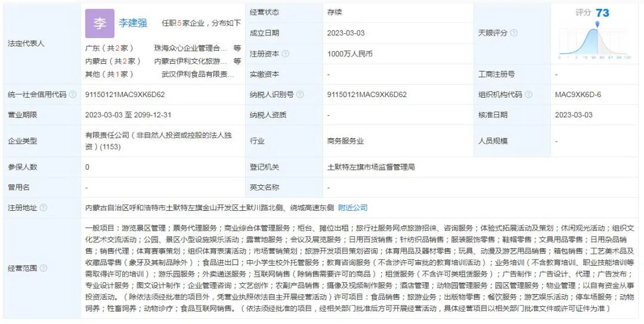Click help icon beside 天眼评分
The image size is (644, 324).
click(x=514, y=33)
